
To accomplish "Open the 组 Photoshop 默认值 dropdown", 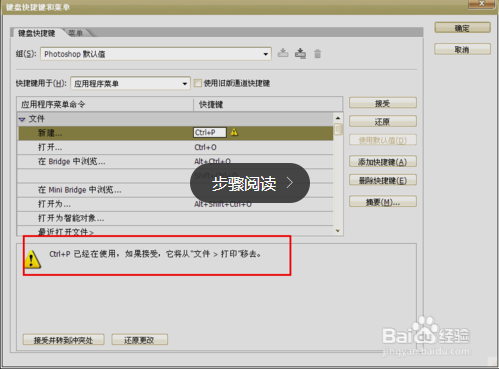I will coord(156,54).
